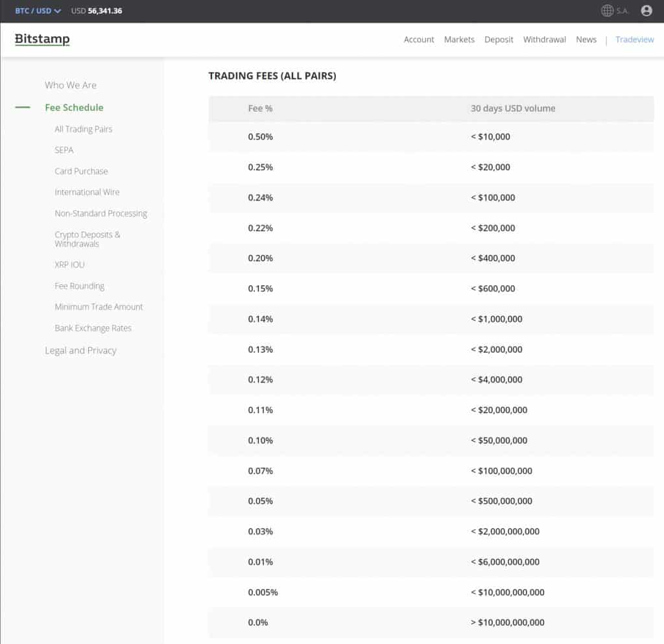Click the USD 56,341.36 price display

[97, 10]
